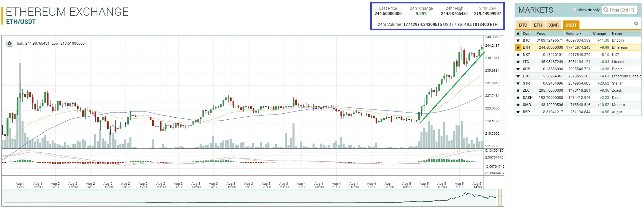Sort markets by Name column header
644x208 pixels.
click(x=617, y=33)
